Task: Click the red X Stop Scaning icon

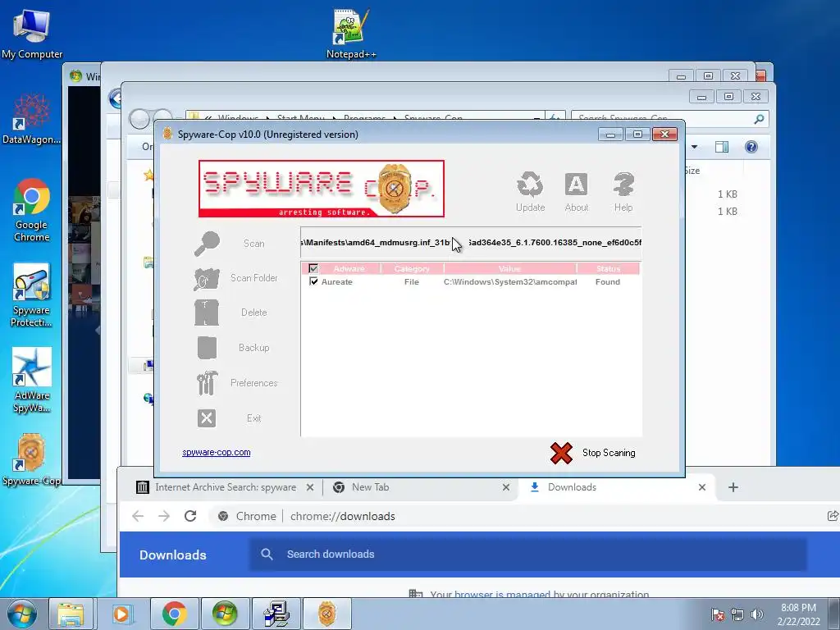Action: (x=561, y=453)
